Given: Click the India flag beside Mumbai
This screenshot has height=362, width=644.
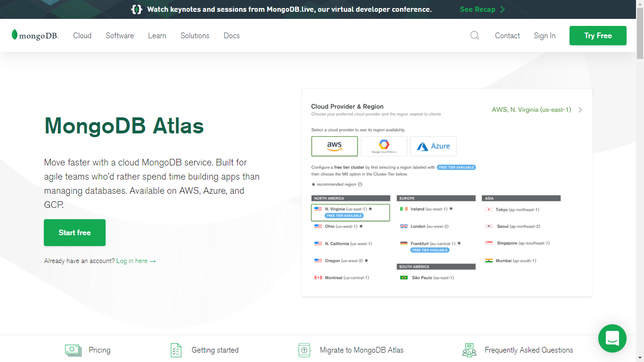Looking at the screenshot, I should [x=489, y=261].
